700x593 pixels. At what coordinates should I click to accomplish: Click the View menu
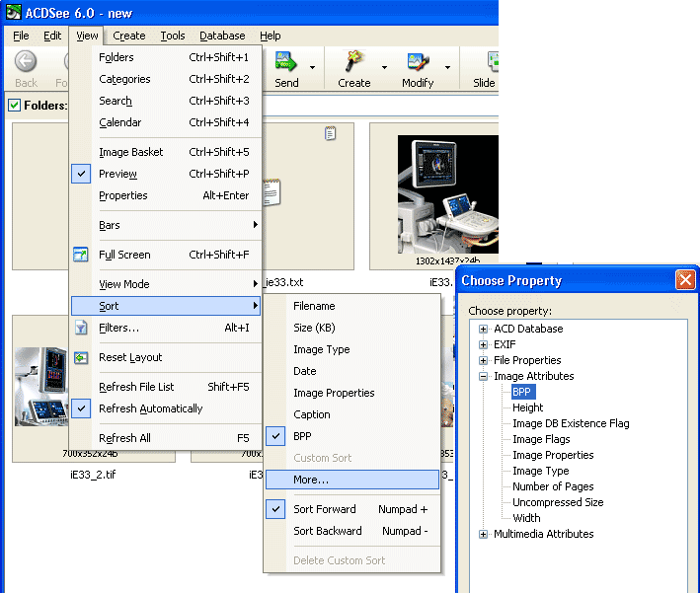87,36
